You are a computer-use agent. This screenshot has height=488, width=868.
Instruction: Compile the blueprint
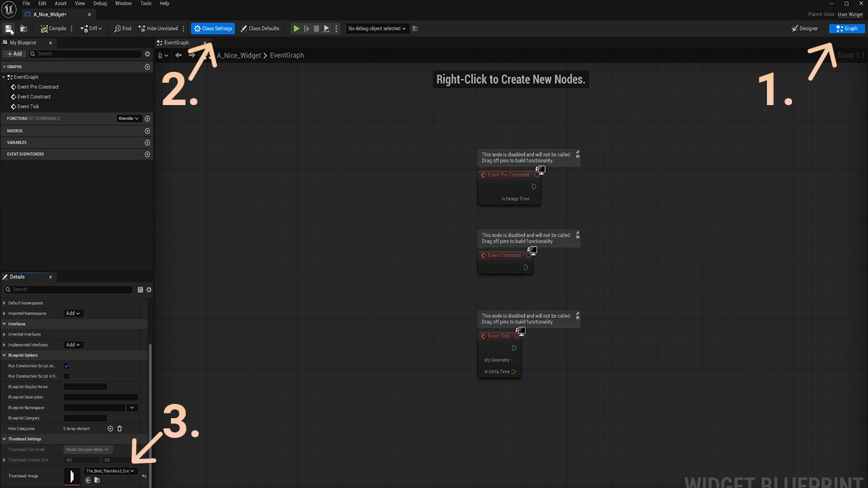[x=54, y=28]
